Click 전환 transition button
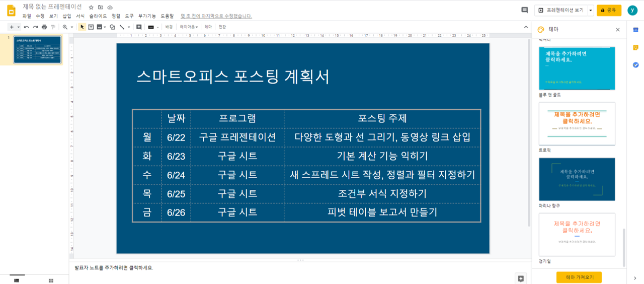 click(222, 27)
